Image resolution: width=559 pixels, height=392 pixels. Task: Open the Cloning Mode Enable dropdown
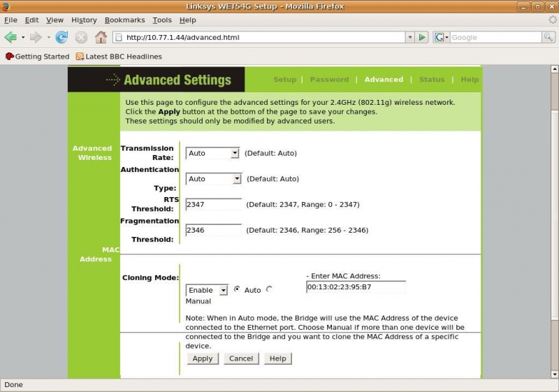point(223,290)
